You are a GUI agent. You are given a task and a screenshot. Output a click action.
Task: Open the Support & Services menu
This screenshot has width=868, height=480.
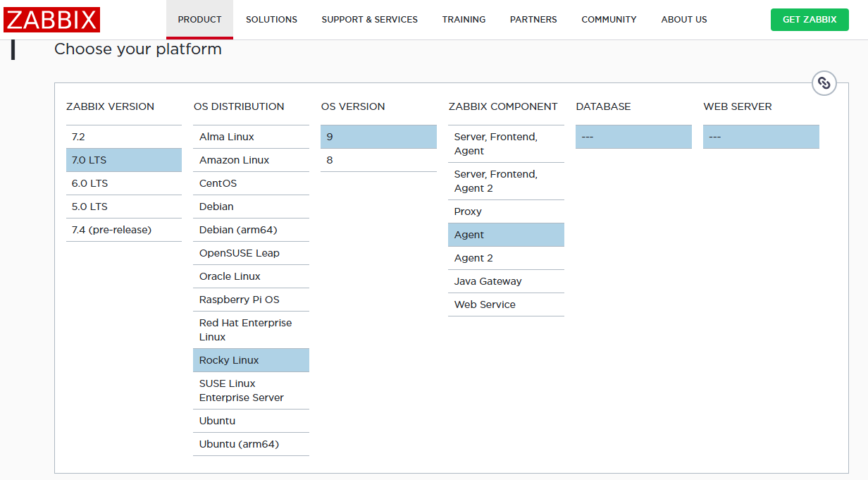370,20
